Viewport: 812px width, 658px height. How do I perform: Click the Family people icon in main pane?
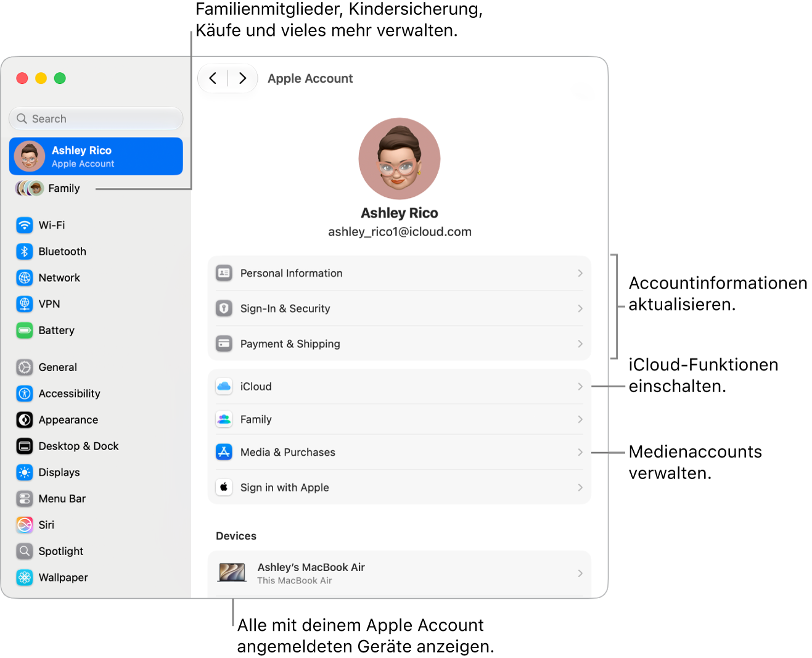224,419
